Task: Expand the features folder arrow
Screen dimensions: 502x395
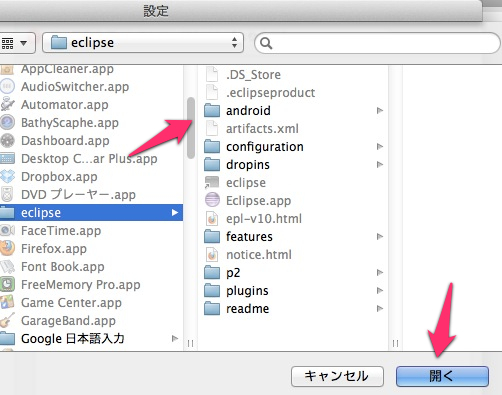Action: [x=380, y=236]
